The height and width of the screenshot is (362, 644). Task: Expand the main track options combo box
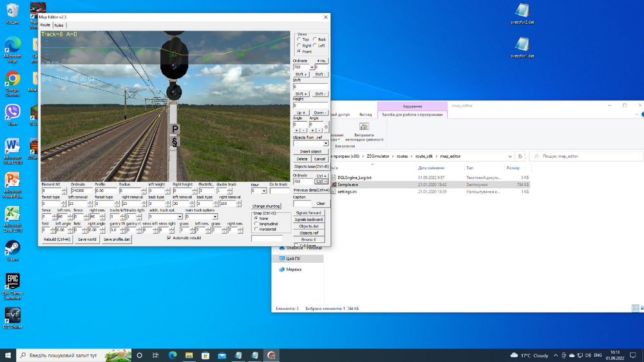coord(215,216)
